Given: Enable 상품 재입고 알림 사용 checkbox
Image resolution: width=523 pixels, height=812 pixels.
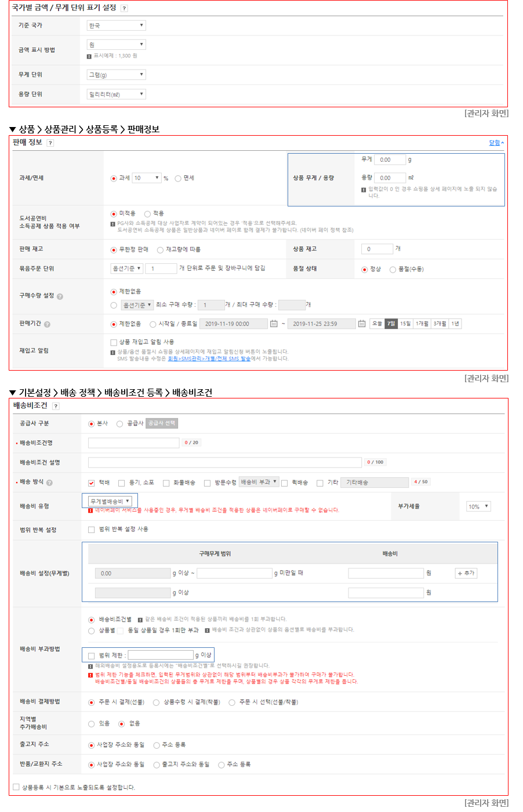Looking at the screenshot, I should 114,342.
